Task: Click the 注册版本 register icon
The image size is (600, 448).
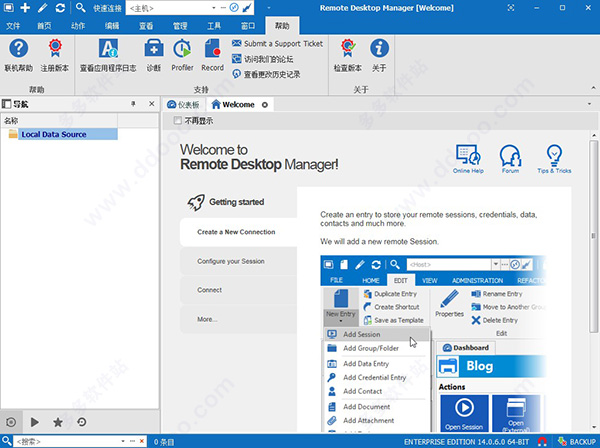Action: pyautogui.click(x=55, y=49)
